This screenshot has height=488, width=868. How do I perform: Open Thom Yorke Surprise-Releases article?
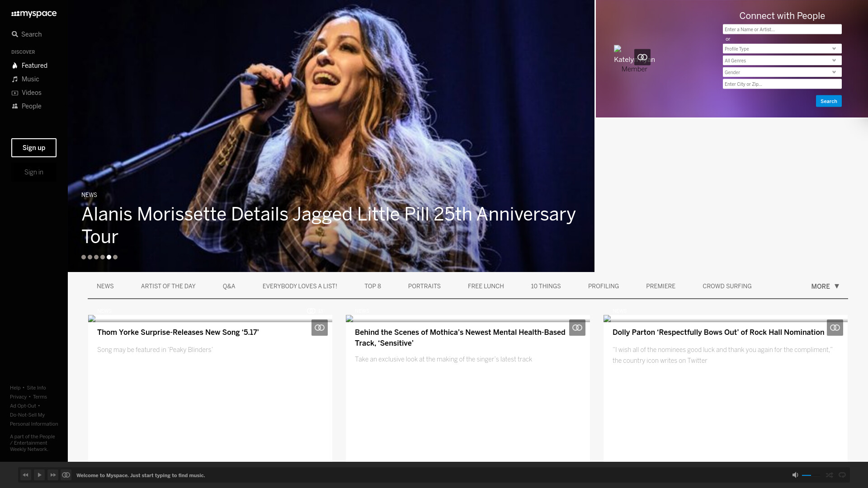(x=178, y=333)
